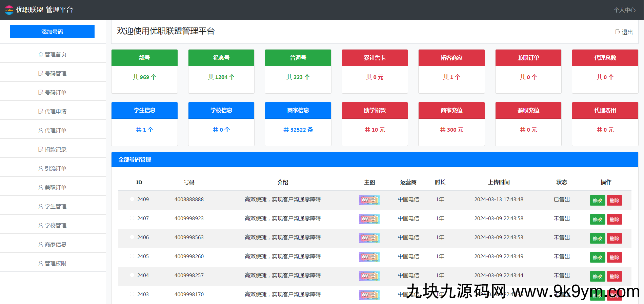Click the 靓号 green stat card header
Viewport: 644px width, 304px height.
[x=144, y=58]
